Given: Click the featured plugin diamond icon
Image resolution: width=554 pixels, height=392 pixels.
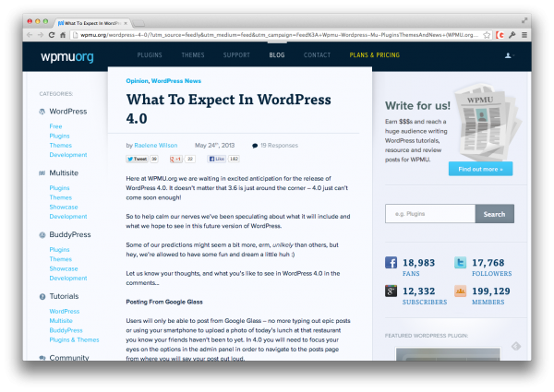Looking at the screenshot, I should point(516,346).
